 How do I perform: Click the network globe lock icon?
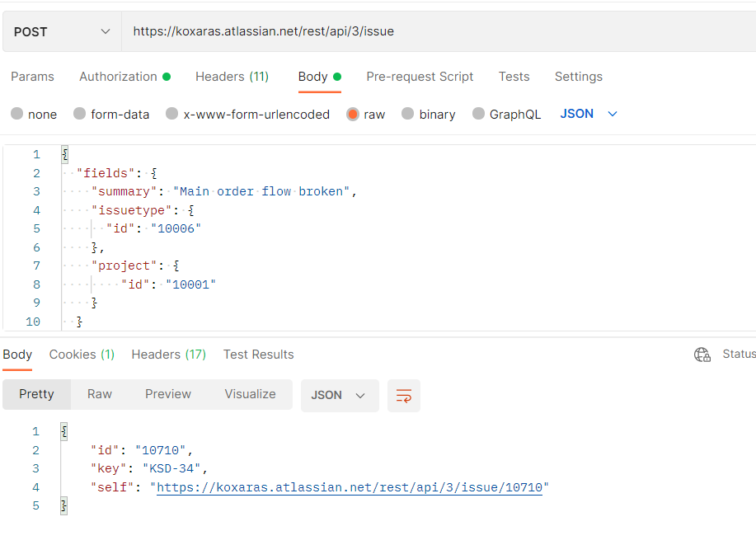(702, 355)
